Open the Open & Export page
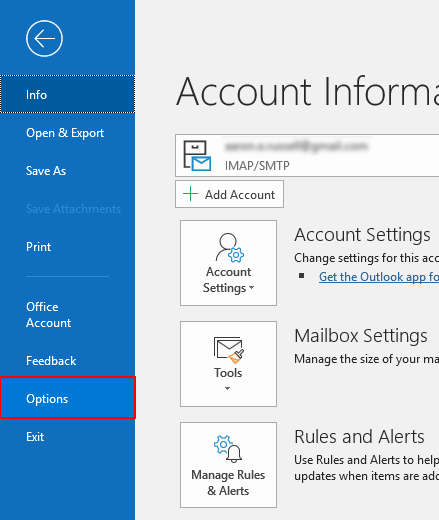 [67, 133]
